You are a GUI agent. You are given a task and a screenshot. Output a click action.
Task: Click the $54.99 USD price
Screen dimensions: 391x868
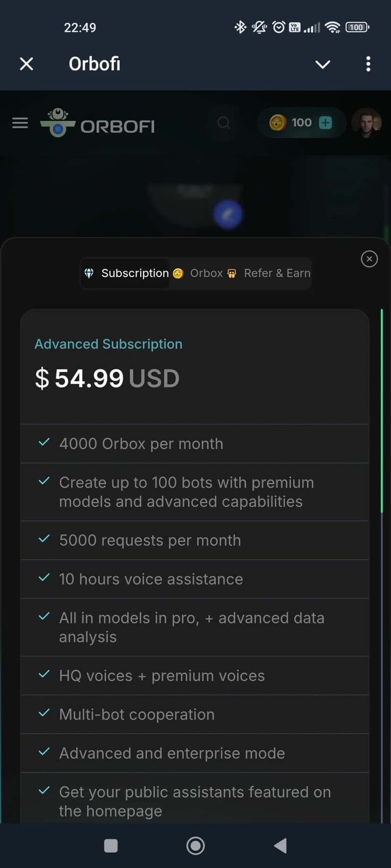tap(107, 378)
